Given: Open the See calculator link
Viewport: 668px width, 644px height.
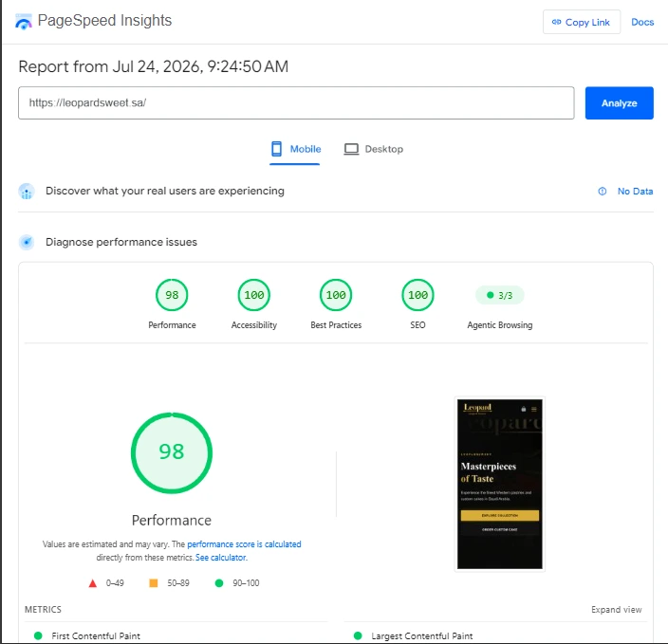Looking at the screenshot, I should [221, 557].
